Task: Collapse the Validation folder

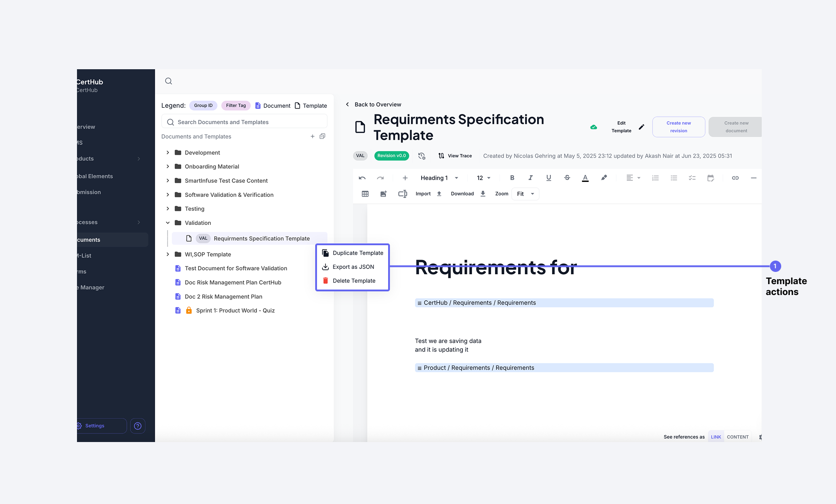Action: (168, 223)
